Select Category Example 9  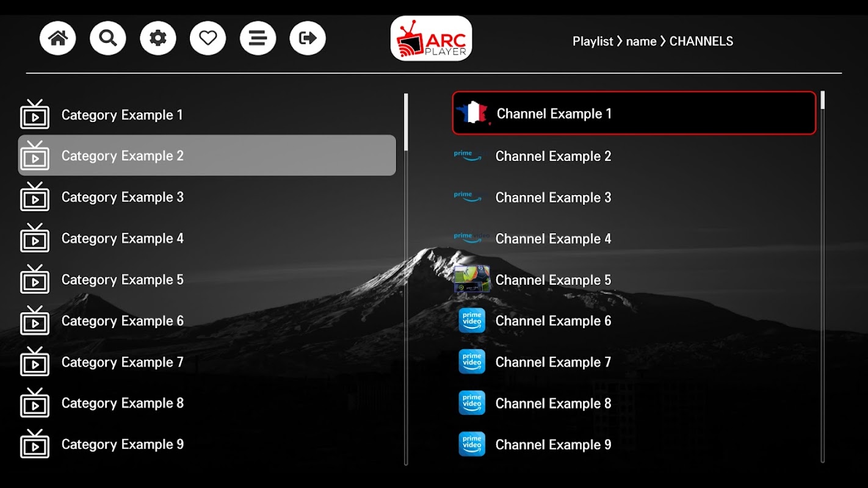207,443
